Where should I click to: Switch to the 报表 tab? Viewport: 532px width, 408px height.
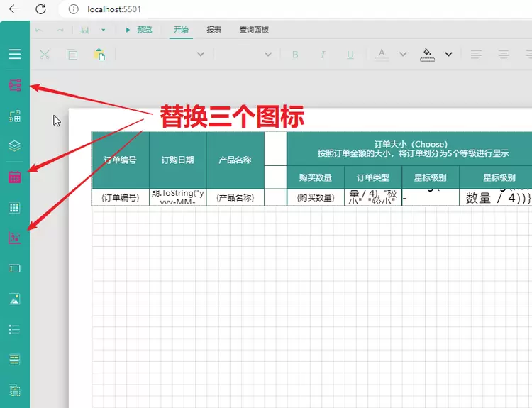pyautogui.click(x=214, y=30)
